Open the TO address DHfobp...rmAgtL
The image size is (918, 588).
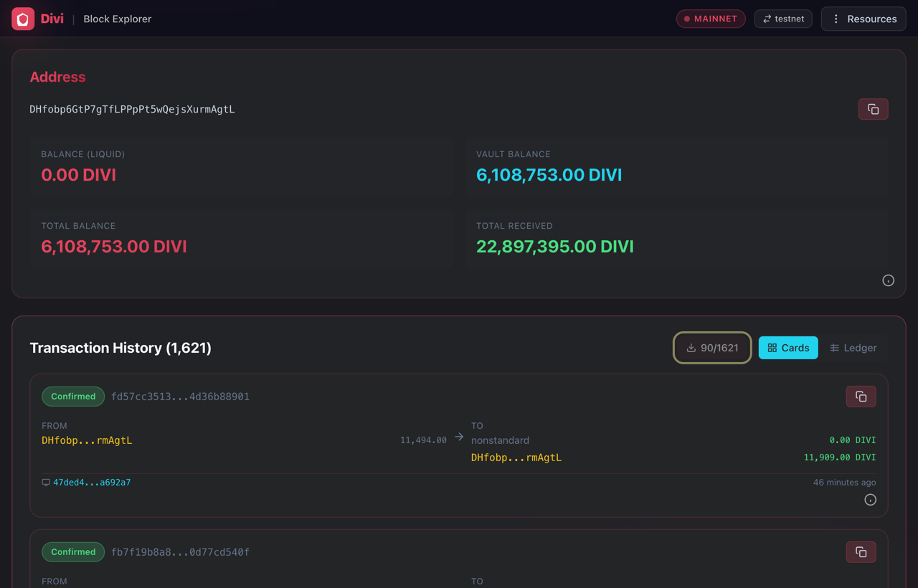pos(516,457)
